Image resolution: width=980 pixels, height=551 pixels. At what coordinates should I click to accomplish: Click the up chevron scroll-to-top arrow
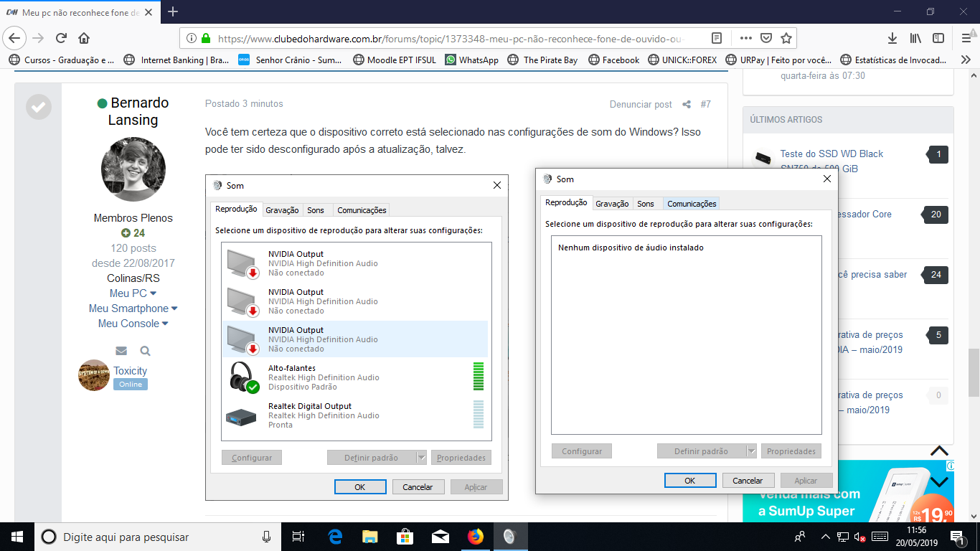click(940, 451)
